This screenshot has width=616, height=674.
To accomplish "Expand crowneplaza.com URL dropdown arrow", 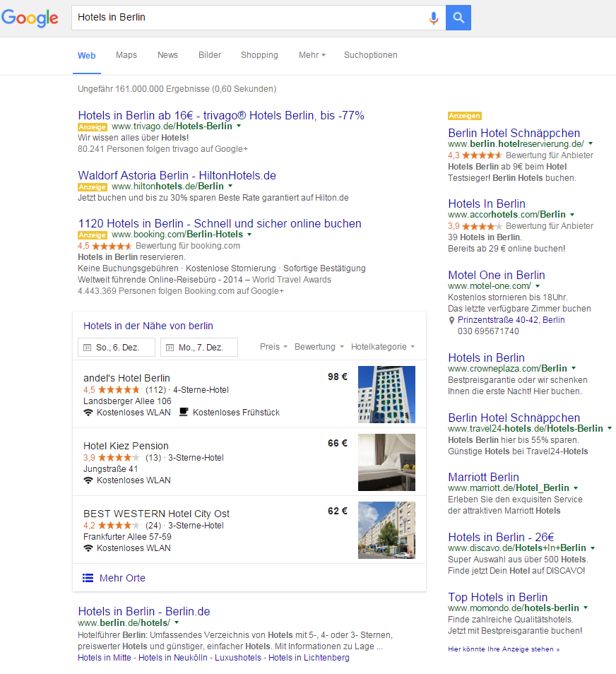I will 574,369.
